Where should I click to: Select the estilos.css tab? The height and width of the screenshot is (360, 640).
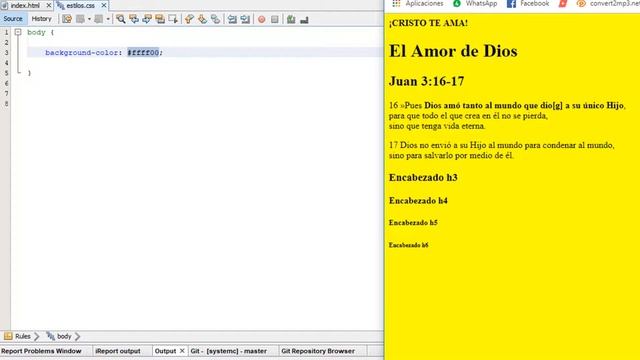(x=80, y=6)
